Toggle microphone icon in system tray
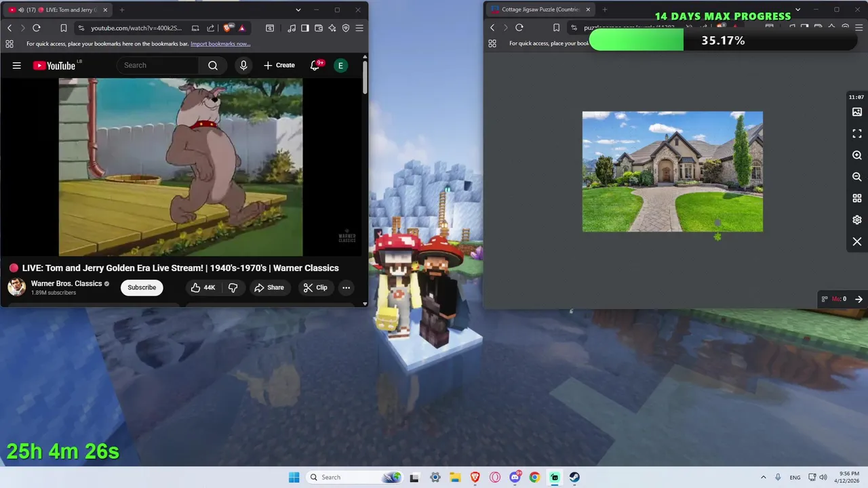This screenshot has width=868, height=488. 778,477
